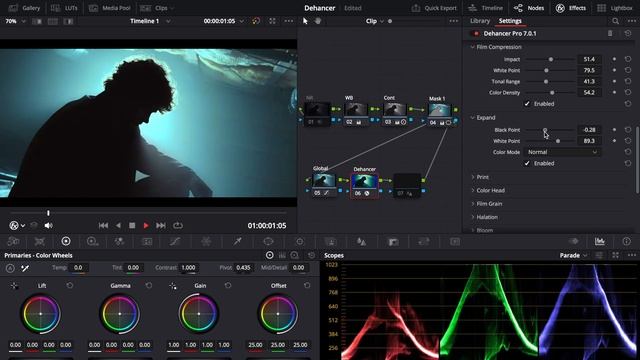Screen dimensions: 640x360
Task: Toggle Dehancer Pro 7.0.1 effect on/off
Action: point(475,33)
